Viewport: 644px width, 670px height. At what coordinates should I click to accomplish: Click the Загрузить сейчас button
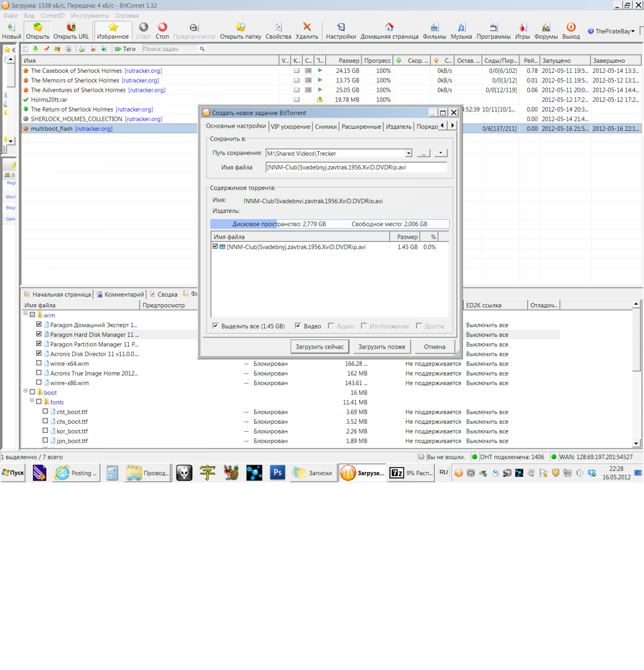[320, 347]
